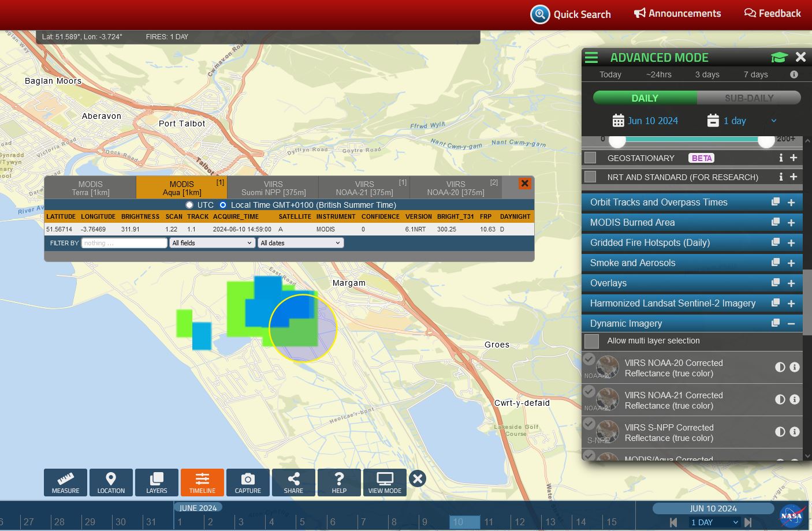Enable the NRT and Standard checkbox
This screenshot has width=812, height=531.
[590, 177]
